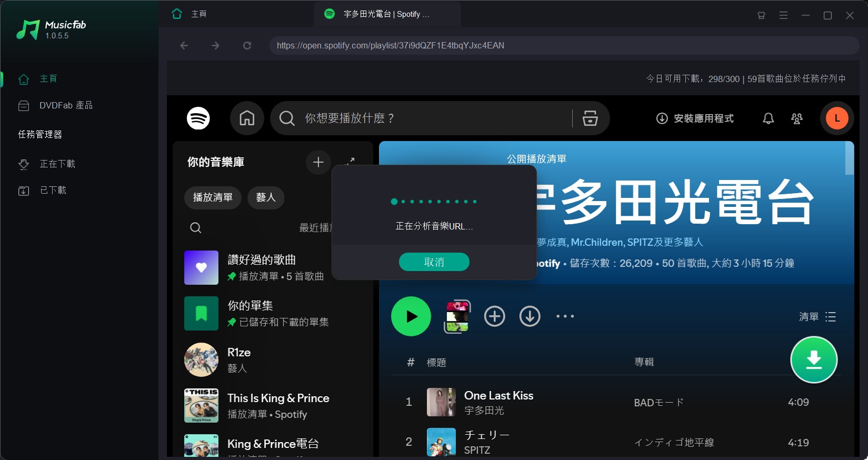Create new playlist with plus button
This screenshot has height=460, width=868.
point(318,162)
